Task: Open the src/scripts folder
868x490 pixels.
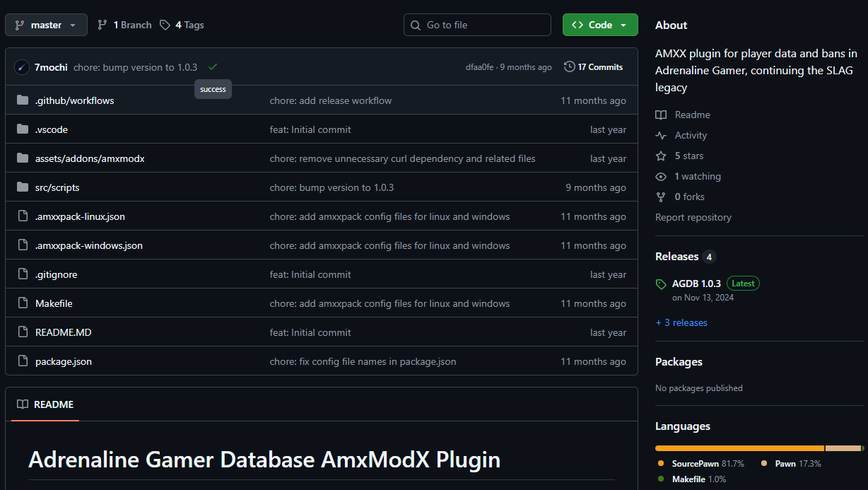Action: (57, 187)
